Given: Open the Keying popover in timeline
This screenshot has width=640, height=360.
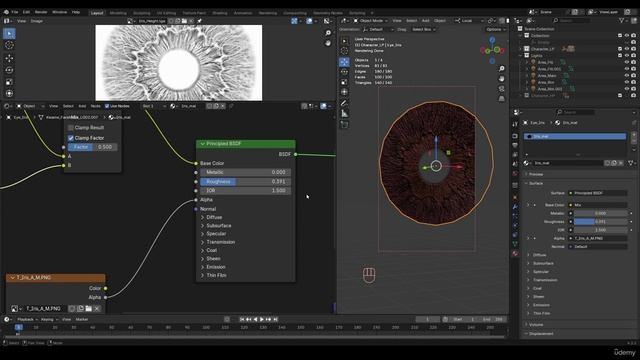Looking at the screenshot, I should coord(49,319).
